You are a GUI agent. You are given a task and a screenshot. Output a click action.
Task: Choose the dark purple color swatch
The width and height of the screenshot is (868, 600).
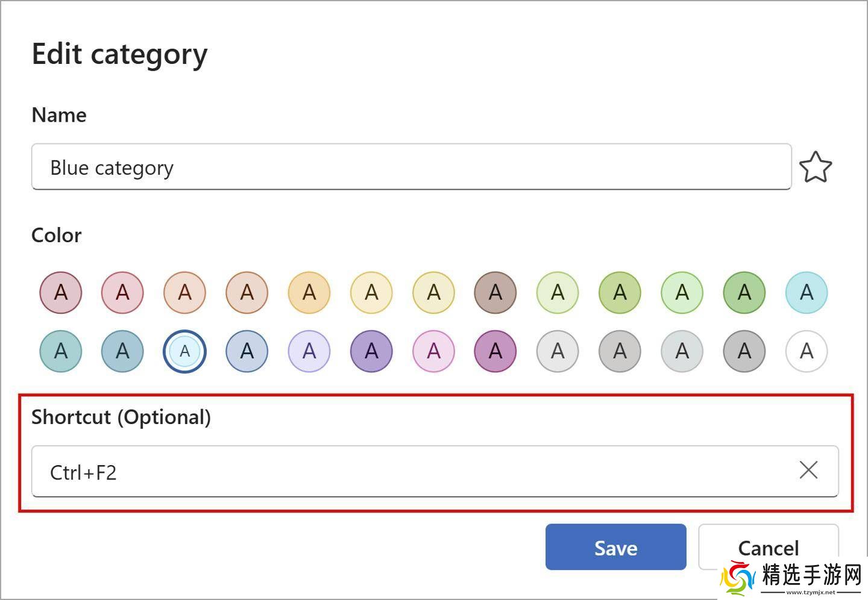point(371,351)
